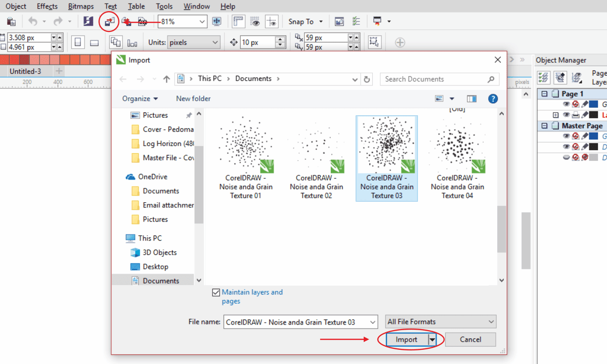This screenshot has width=607, height=364.
Task: Click the blue Help icon in Import dialog
Action: point(493,99)
